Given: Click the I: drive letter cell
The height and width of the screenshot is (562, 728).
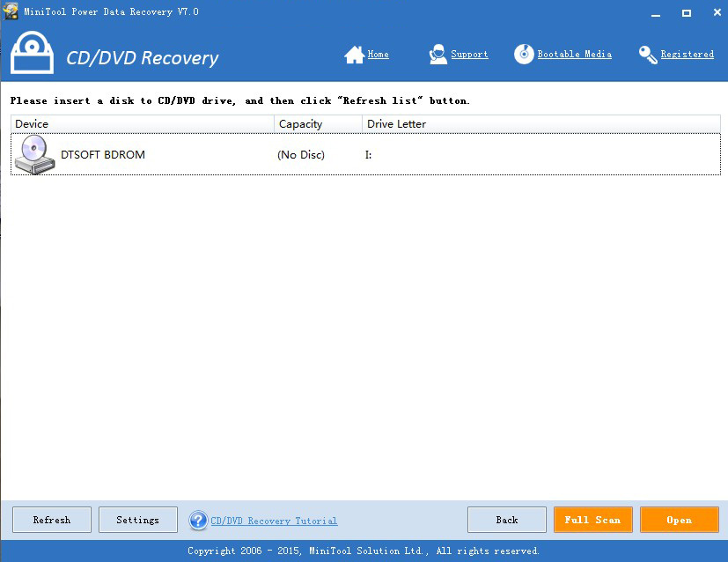Looking at the screenshot, I should 368,155.
